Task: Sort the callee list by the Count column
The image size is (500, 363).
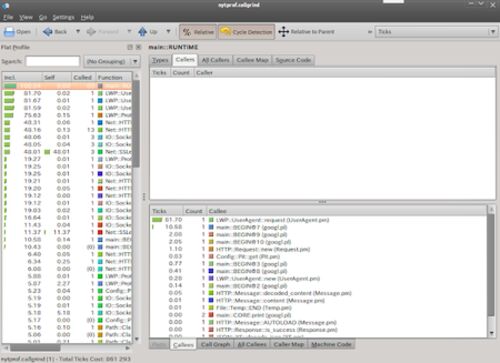Action: 194,211
